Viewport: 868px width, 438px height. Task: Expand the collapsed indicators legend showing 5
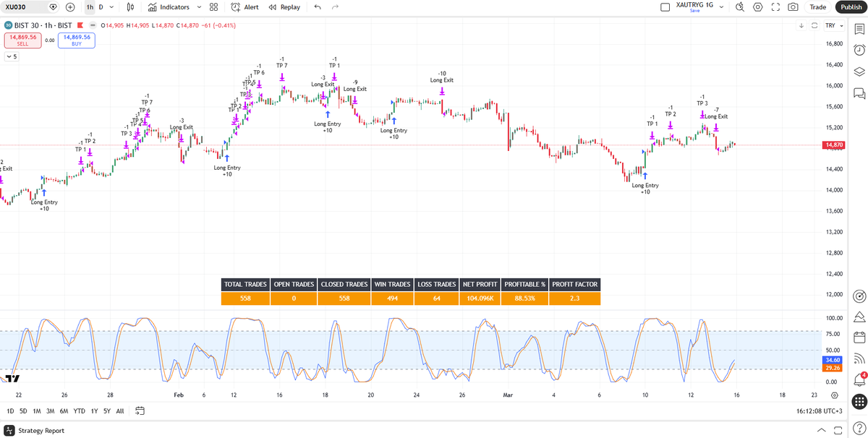coord(12,56)
